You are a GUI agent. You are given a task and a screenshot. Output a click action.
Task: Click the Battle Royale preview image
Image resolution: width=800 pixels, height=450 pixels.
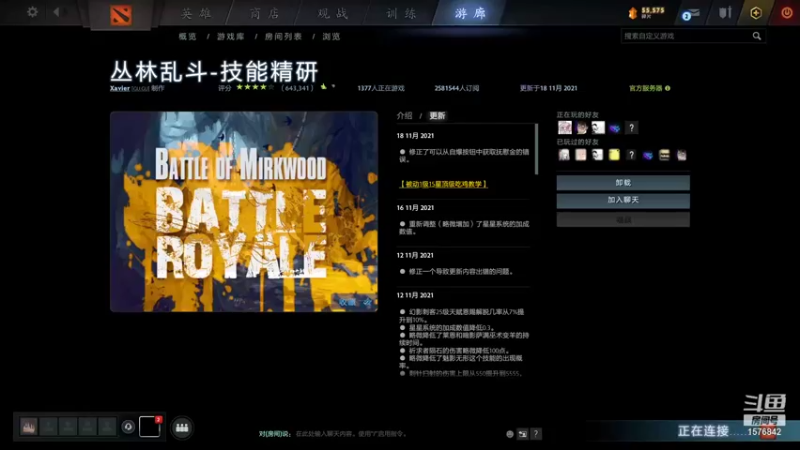pyautogui.click(x=244, y=211)
